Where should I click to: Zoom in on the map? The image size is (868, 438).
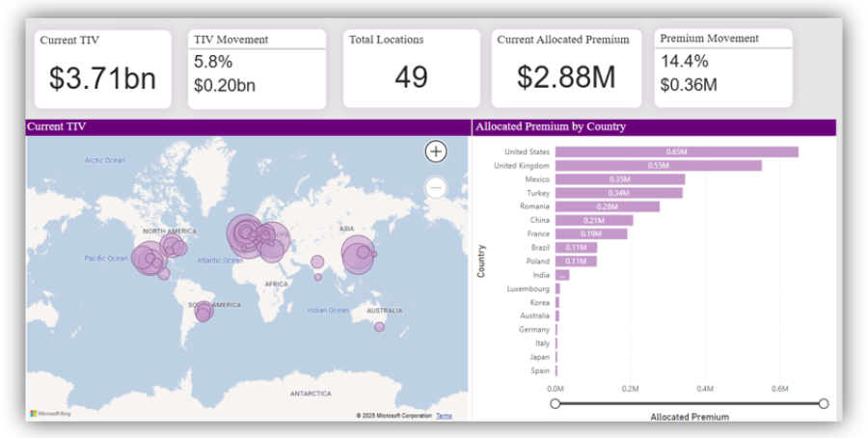(x=436, y=151)
